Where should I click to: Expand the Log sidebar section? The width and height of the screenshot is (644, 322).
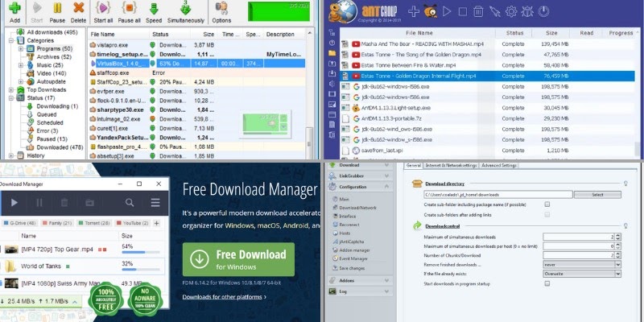pos(387,291)
